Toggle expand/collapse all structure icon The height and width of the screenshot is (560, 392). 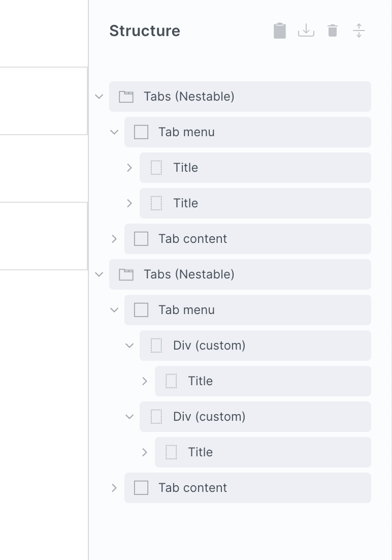coord(359,31)
